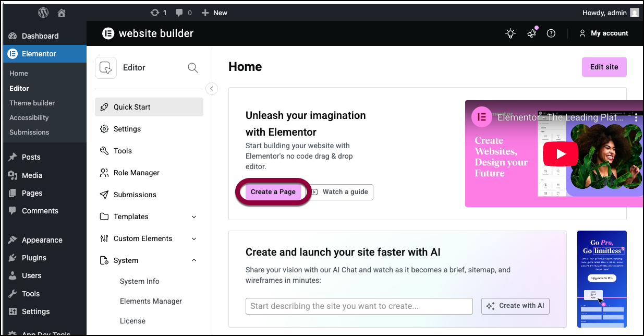Open the comments bubble icon in admin bar
The height and width of the screenshot is (336, 644).
179,13
